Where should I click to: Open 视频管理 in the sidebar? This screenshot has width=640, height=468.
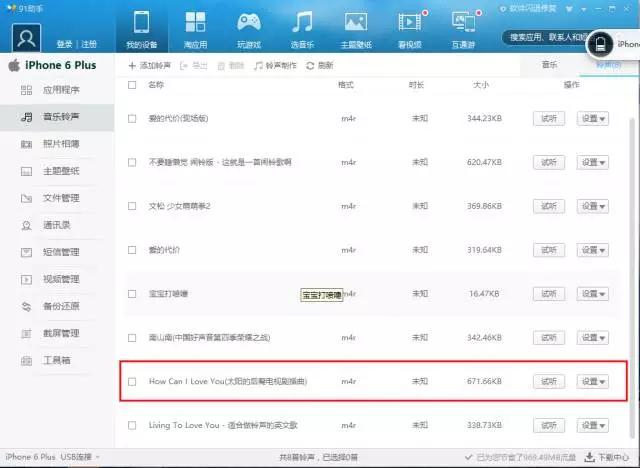pyautogui.click(x=57, y=279)
